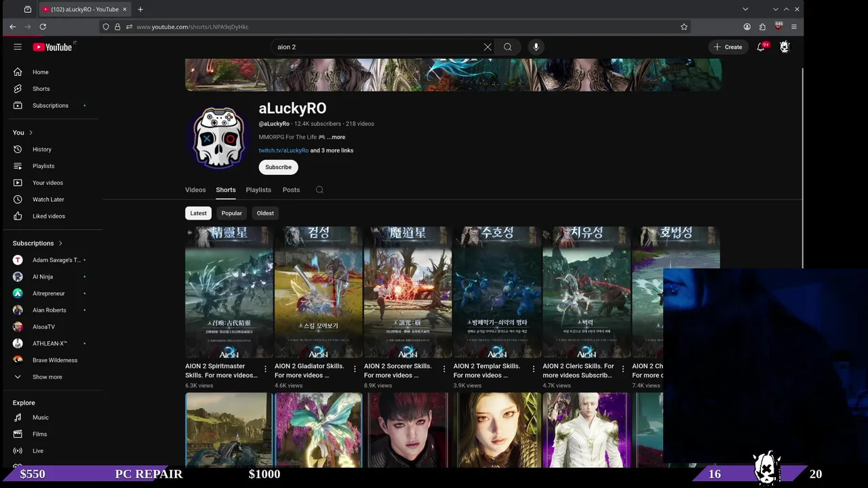Image resolution: width=868 pixels, height=488 pixels.
Task: Select the Popular filter chip
Action: (231, 213)
